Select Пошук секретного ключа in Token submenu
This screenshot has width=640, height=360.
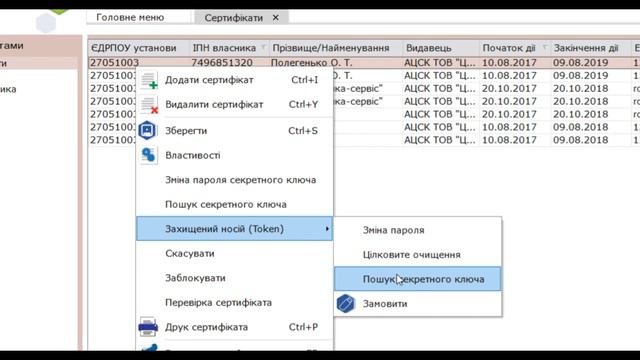pyautogui.click(x=418, y=279)
